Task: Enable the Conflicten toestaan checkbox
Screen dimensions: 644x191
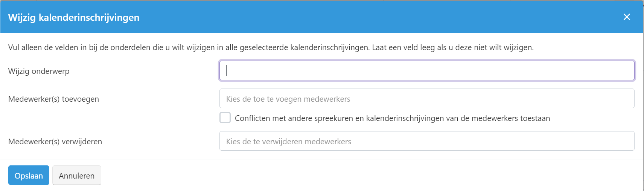Action: [225, 118]
